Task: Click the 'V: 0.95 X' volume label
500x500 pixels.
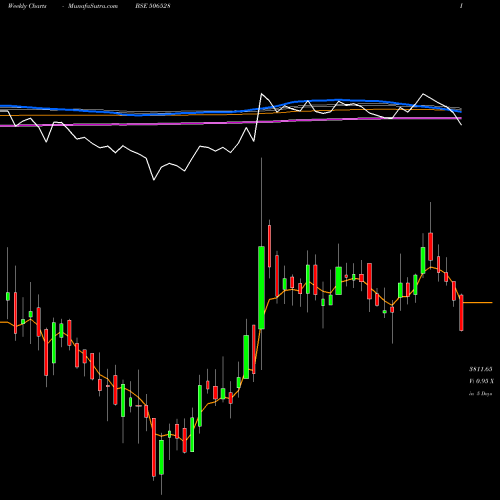Action: tap(481, 381)
